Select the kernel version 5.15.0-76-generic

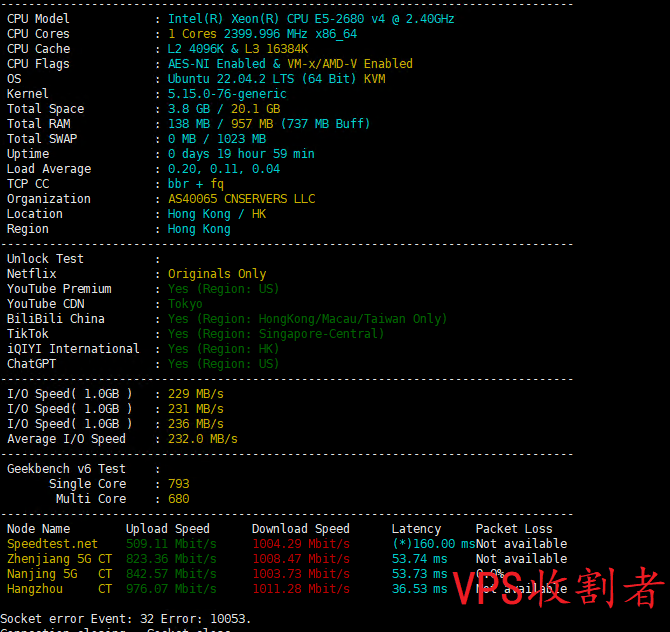click(227, 94)
